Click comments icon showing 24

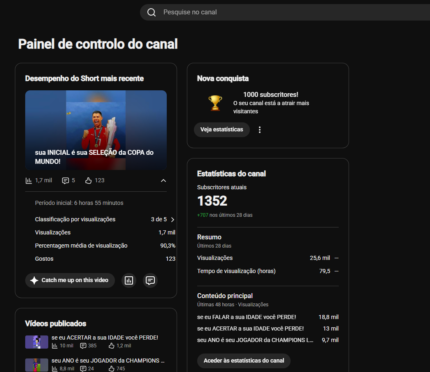pyautogui.click(x=83, y=369)
